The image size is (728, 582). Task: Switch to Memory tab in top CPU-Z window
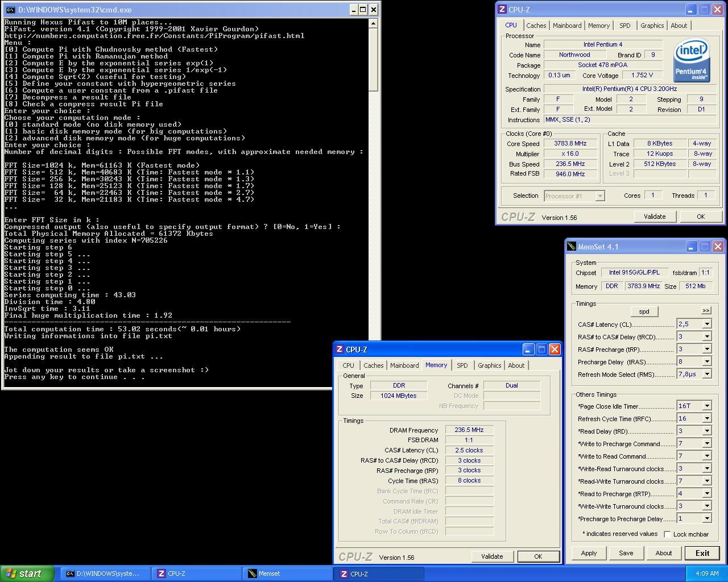coord(598,26)
